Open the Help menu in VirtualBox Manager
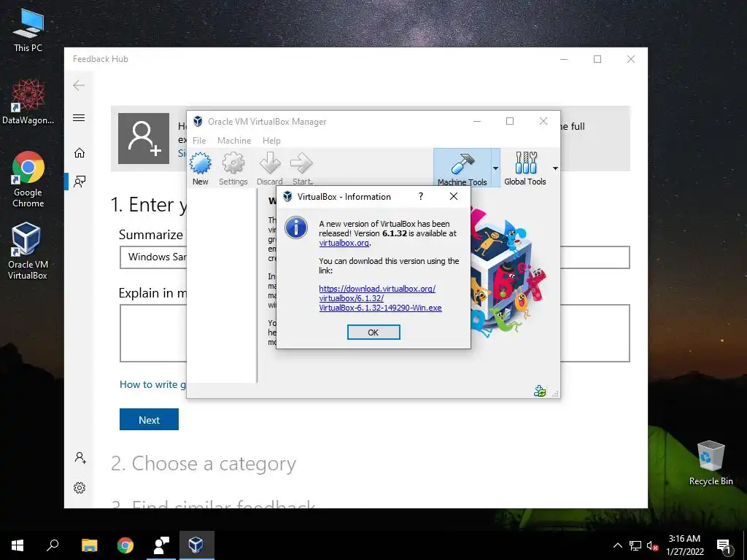The height and width of the screenshot is (560, 747). click(x=271, y=141)
